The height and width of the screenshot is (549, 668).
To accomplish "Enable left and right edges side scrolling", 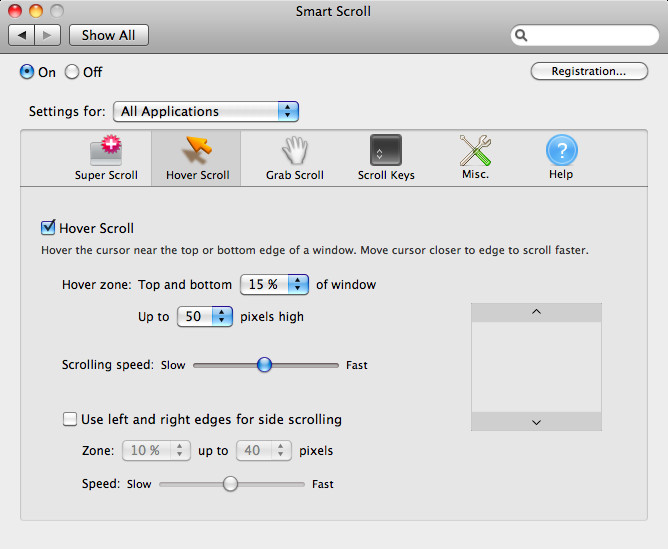I will point(69,419).
